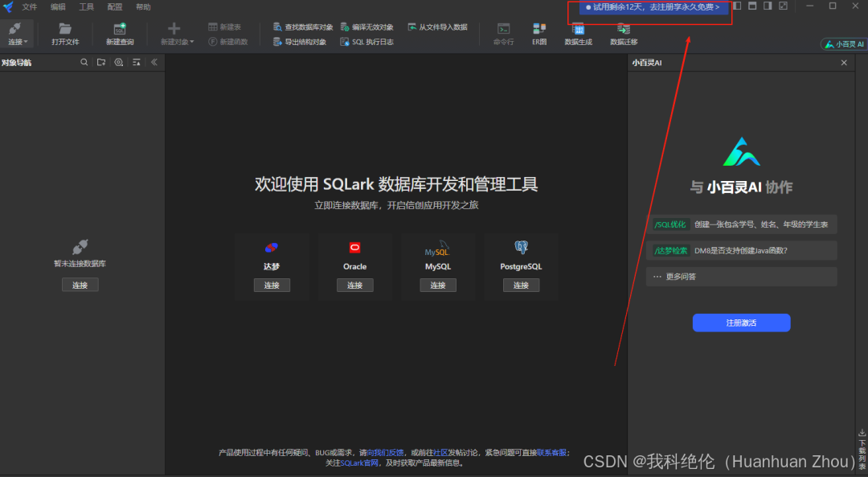Click the trial remaining 12 days banner

coord(653,7)
